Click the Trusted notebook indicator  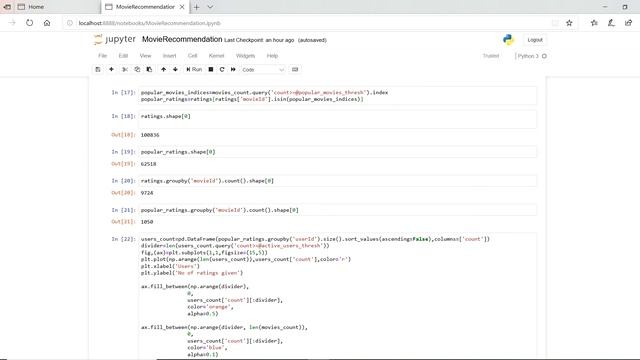(491, 56)
